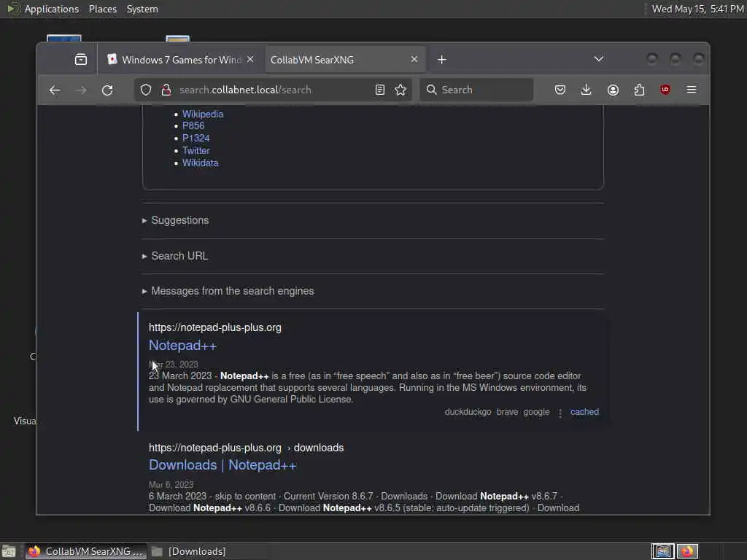Open the Wikipedia link
The height and width of the screenshot is (560, 747).
point(203,114)
